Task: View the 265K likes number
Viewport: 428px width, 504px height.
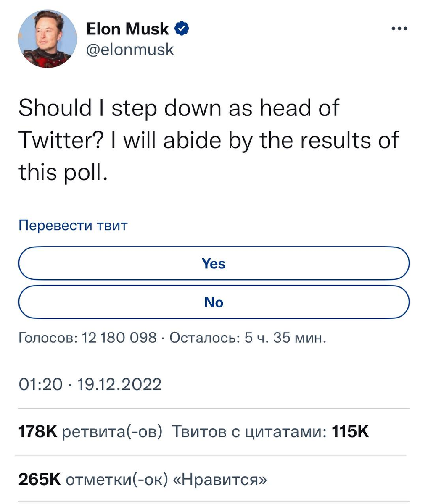Action: point(40,479)
